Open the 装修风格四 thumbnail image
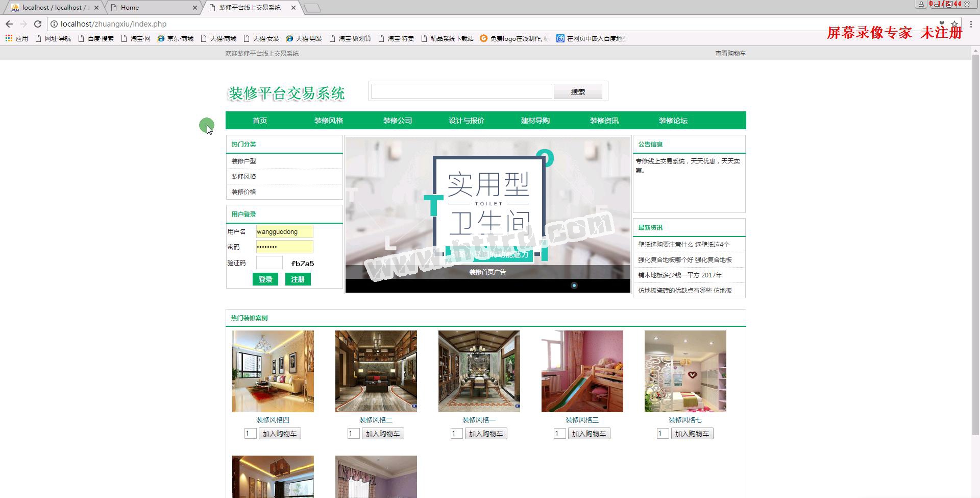 pos(273,371)
